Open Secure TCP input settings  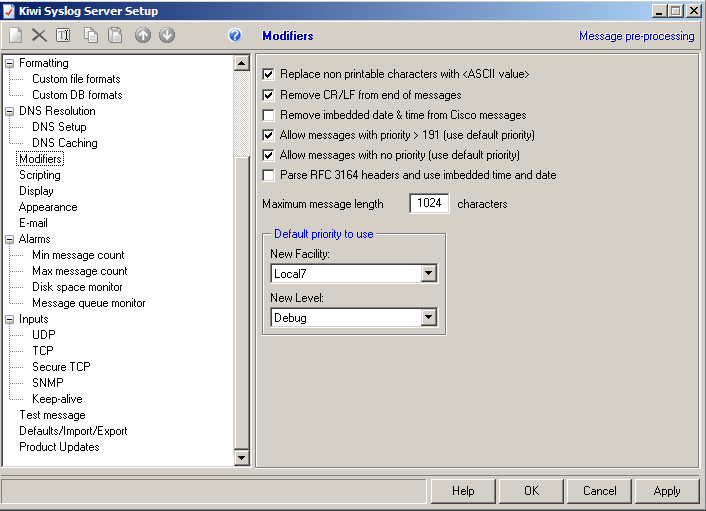pos(61,367)
